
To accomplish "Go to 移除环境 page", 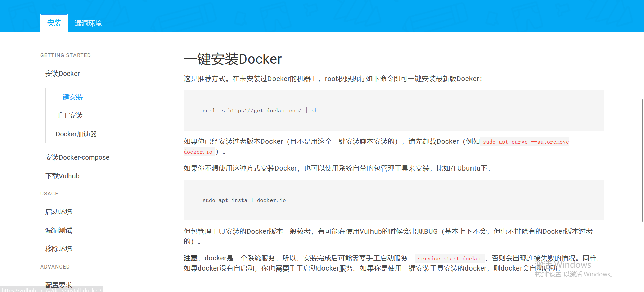I will pyautogui.click(x=59, y=249).
